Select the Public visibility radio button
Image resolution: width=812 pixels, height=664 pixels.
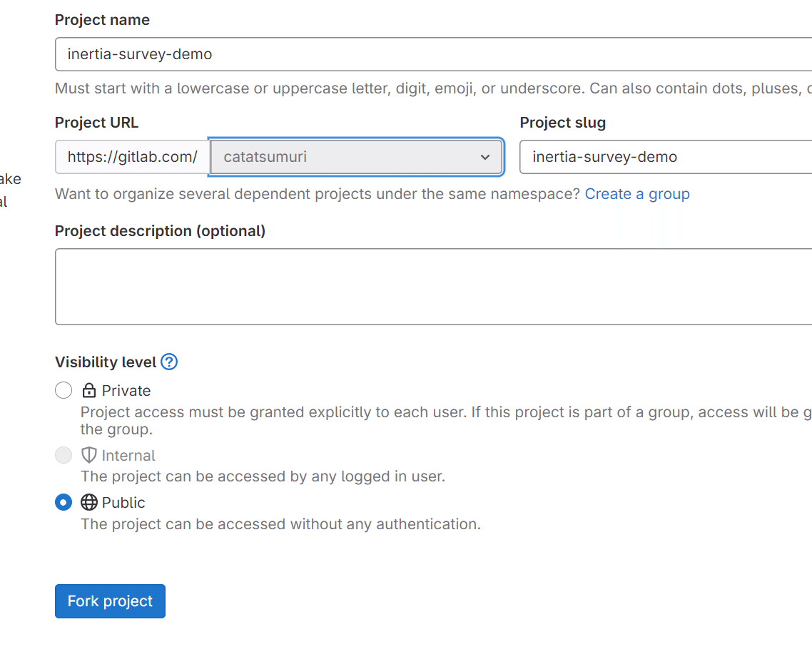(64, 502)
